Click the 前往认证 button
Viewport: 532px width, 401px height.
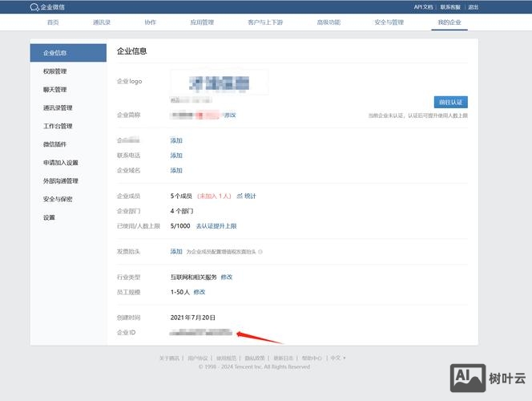[450, 102]
